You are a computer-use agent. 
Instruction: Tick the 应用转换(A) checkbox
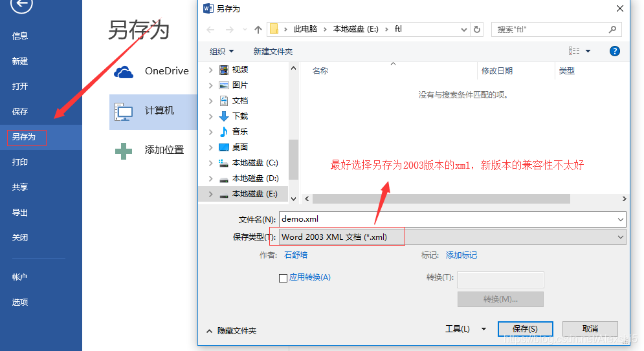click(x=283, y=279)
